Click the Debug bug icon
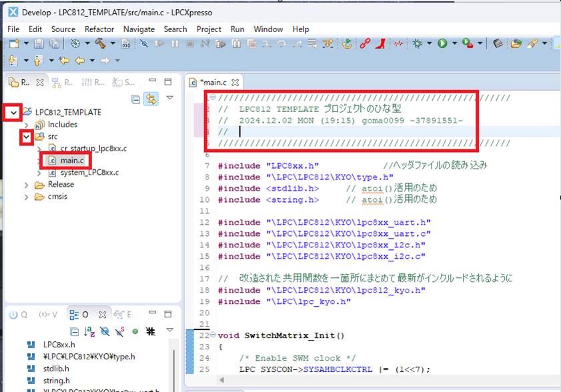Image resolution: width=561 pixels, height=392 pixels. 418,44
